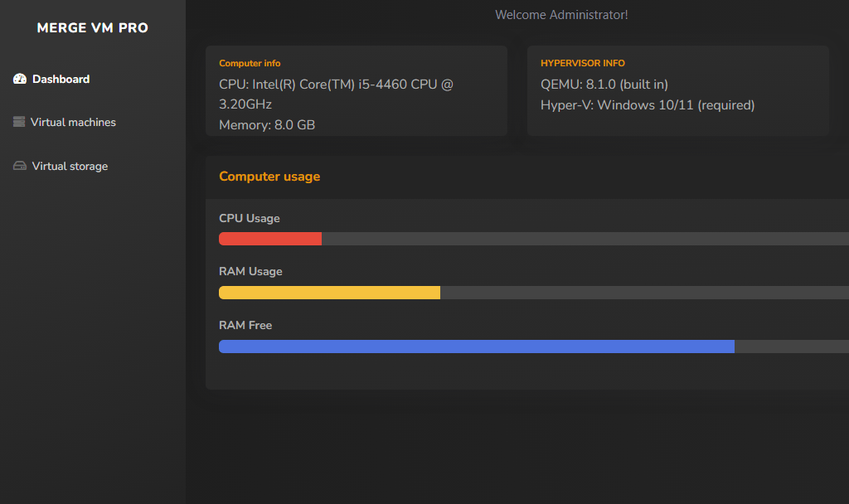Image resolution: width=849 pixels, height=504 pixels.
Task: Open the Virtual storage section
Action: click(70, 167)
